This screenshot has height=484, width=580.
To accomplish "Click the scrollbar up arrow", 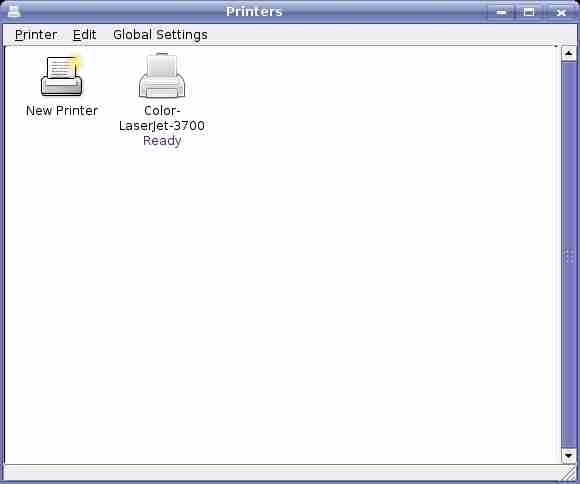I will pyautogui.click(x=569, y=54).
